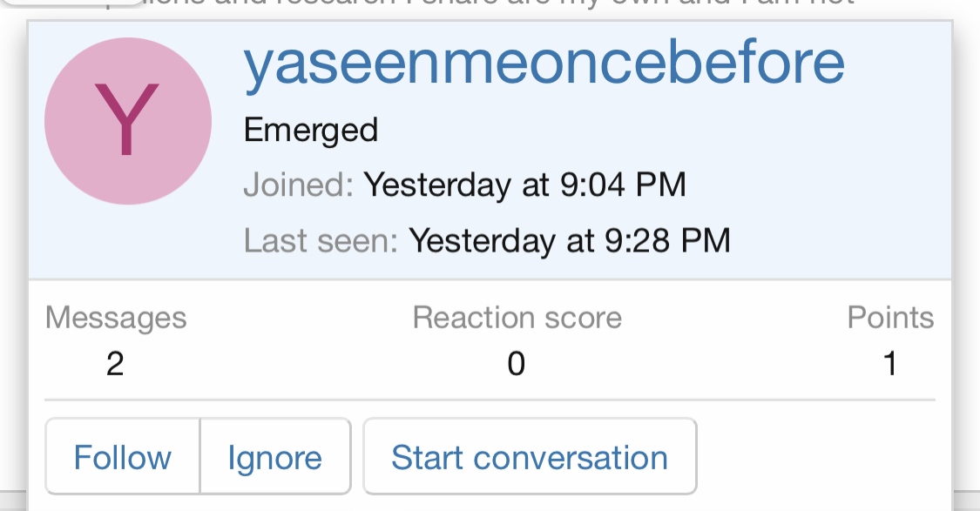Click the points value 1
This screenshot has width=980, height=511.
coord(889,363)
